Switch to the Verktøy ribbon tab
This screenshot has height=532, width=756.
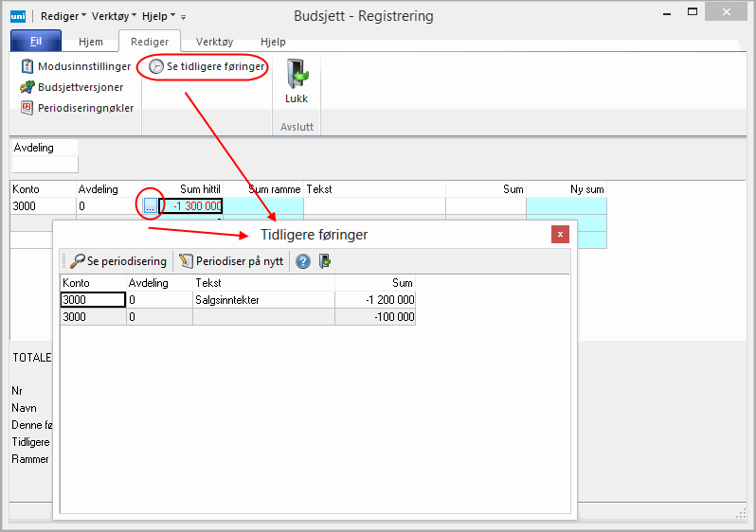pyautogui.click(x=214, y=42)
